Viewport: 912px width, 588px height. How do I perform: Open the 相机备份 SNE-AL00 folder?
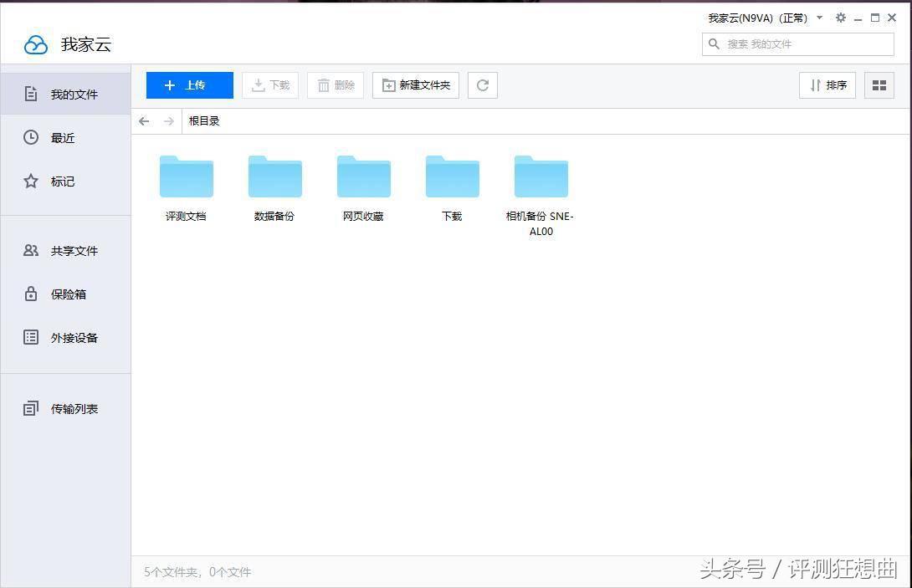coord(540,176)
